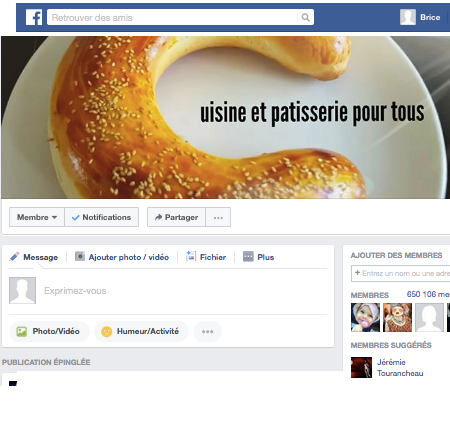Toggle the Notifications checkmark button
Image resolution: width=450 pixels, height=422 pixels.
102,217
